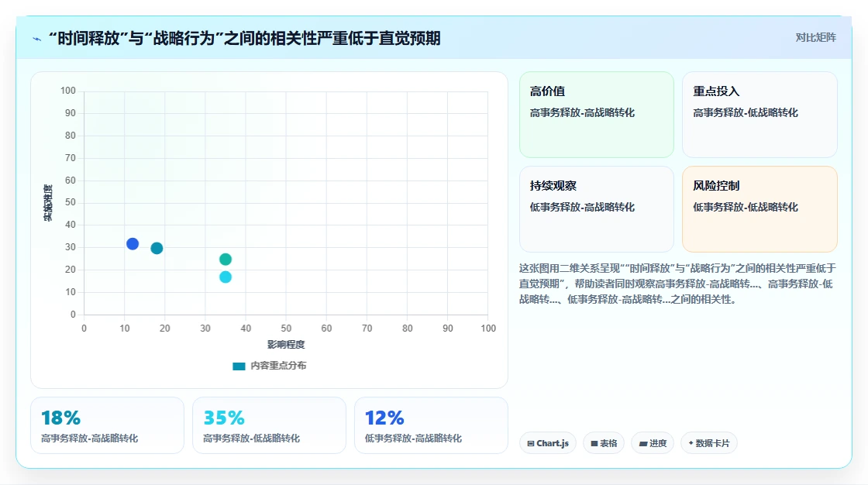
Task: Click the 12% data card
Action: coord(431,425)
